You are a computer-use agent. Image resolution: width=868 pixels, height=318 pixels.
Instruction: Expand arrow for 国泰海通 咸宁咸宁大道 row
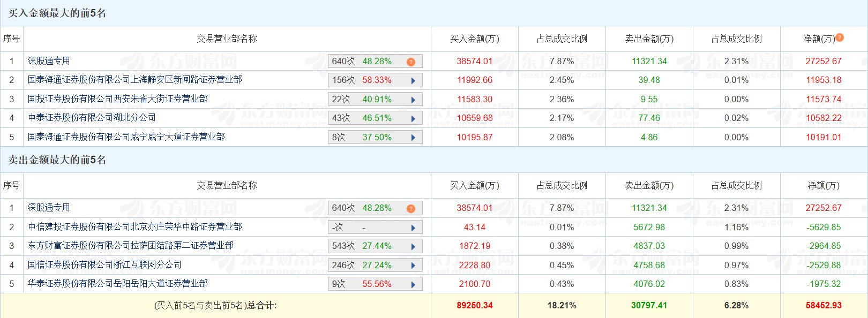(x=413, y=138)
